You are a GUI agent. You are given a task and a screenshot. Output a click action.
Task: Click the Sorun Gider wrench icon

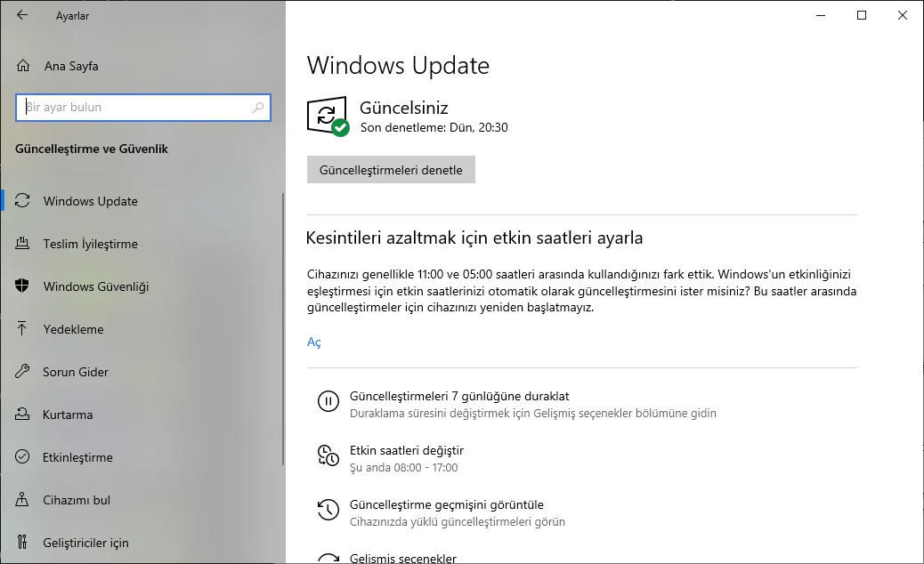23,372
